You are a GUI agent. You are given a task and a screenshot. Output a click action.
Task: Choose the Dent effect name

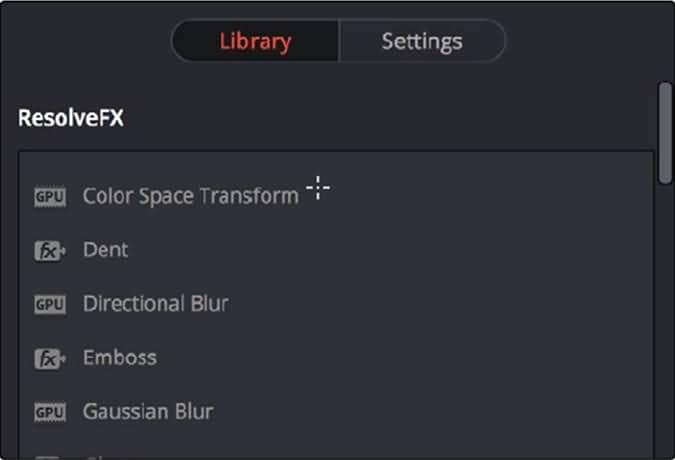click(105, 250)
